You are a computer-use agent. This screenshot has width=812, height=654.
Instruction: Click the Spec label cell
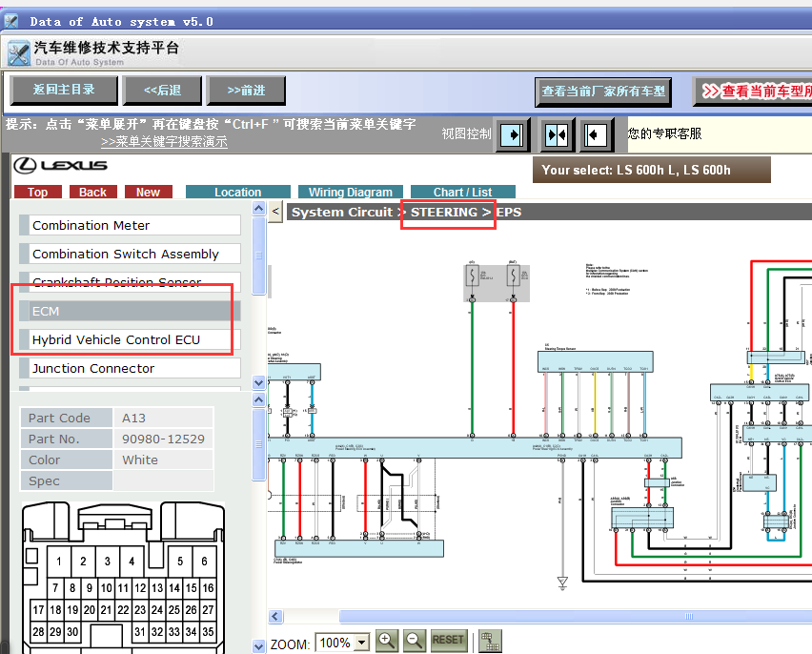coord(67,480)
